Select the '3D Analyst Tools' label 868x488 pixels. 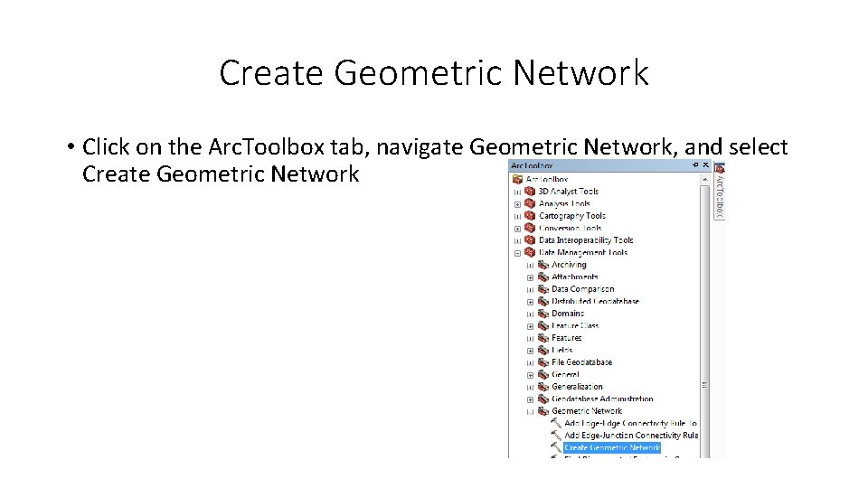coord(569,192)
